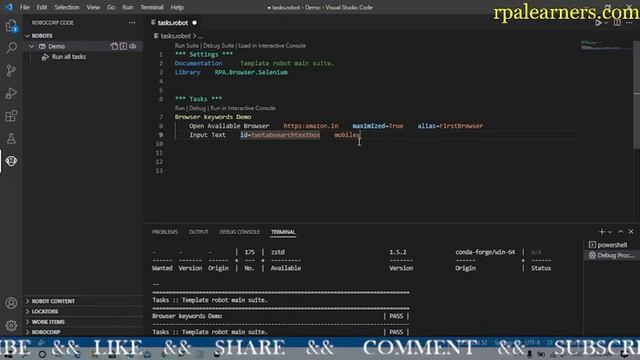This screenshot has width=640, height=360.
Task: Switch to the DEBUG CONSOLE tab
Action: [240, 232]
